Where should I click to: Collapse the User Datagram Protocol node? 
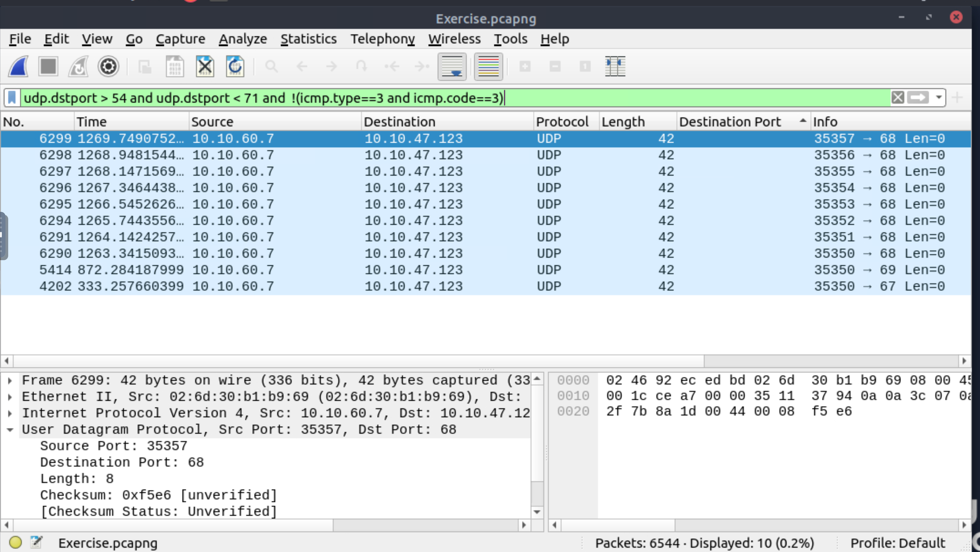pos(10,430)
